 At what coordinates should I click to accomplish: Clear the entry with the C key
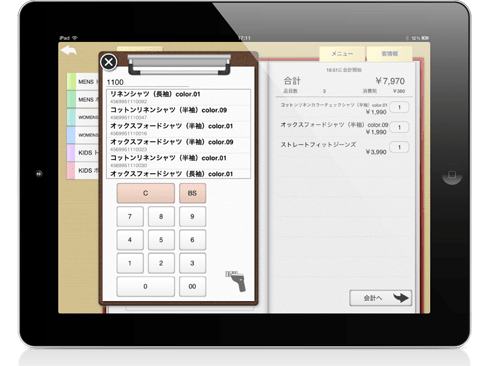tap(146, 193)
